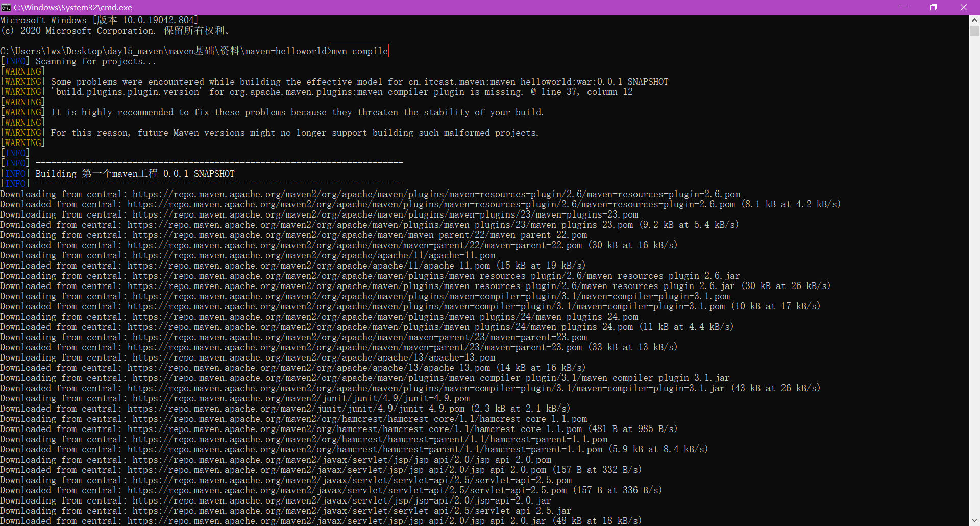This screenshot has width=980, height=526.
Task: Click the Downloading apache-13.pom line
Action: coord(248,357)
